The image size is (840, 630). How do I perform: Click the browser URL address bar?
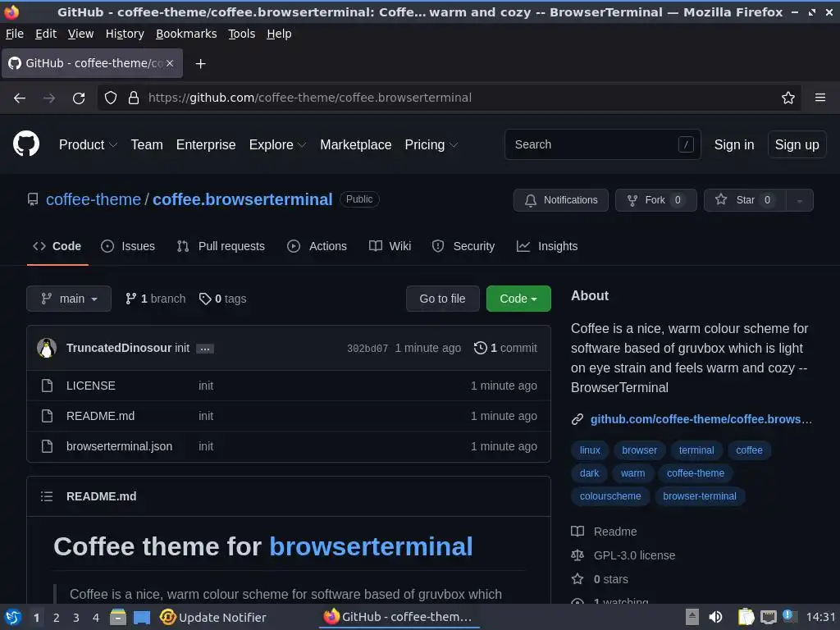[x=450, y=98]
